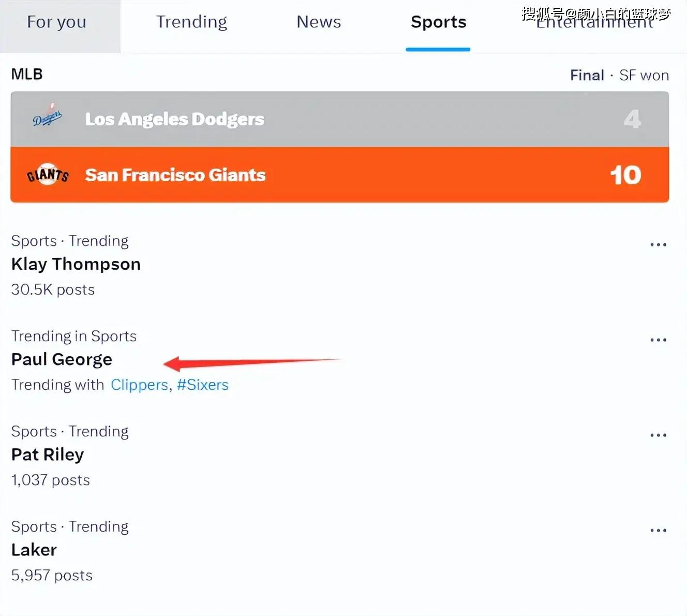This screenshot has width=687, height=616.
Task: Click the Dodgers score of 4
Action: (632, 119)
